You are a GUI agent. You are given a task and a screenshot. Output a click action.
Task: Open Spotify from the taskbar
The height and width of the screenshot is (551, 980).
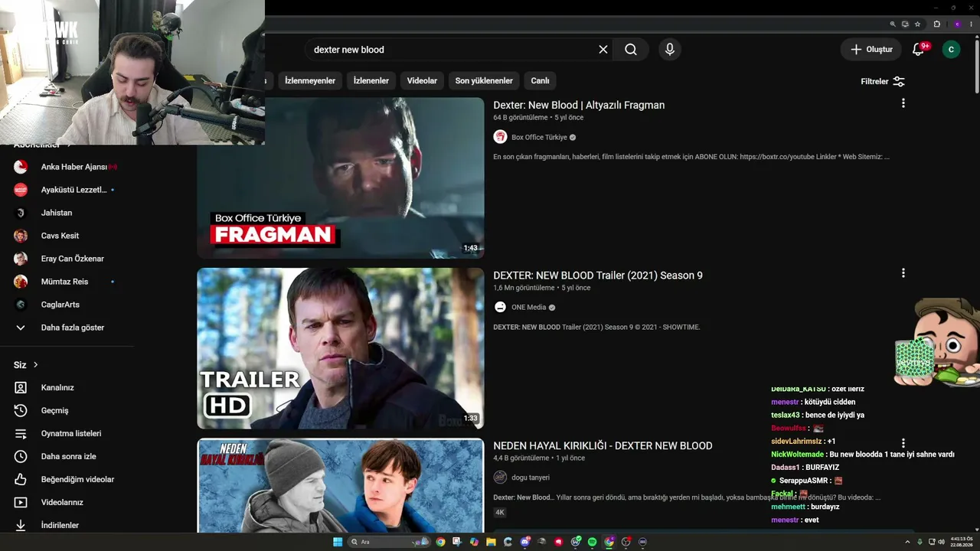[x=592, y=542]
